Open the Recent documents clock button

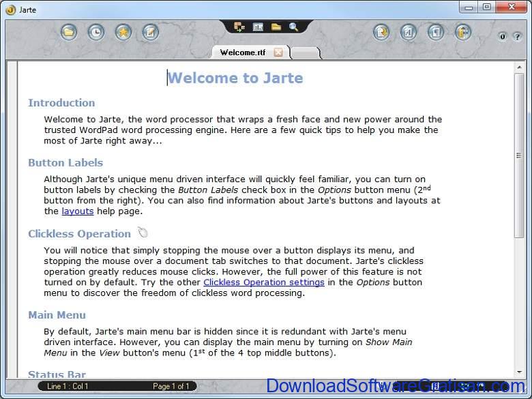click(x=96, y=33)
